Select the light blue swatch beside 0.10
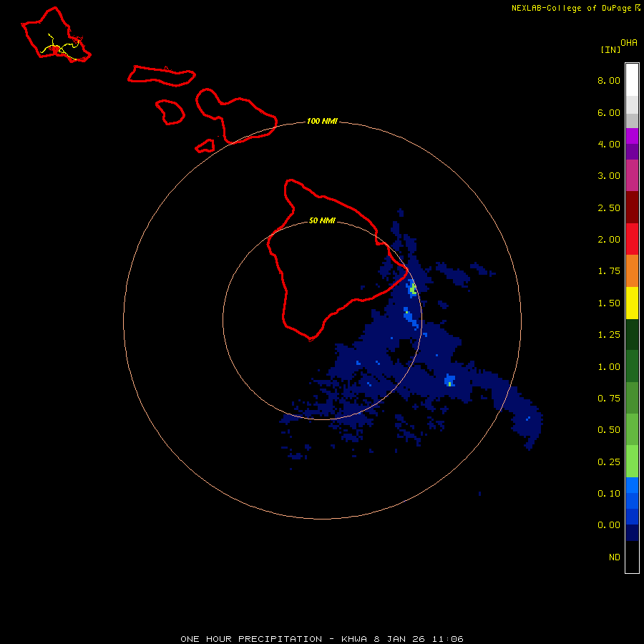This screenshot has width=644, height=644. [x=632, y=485]
